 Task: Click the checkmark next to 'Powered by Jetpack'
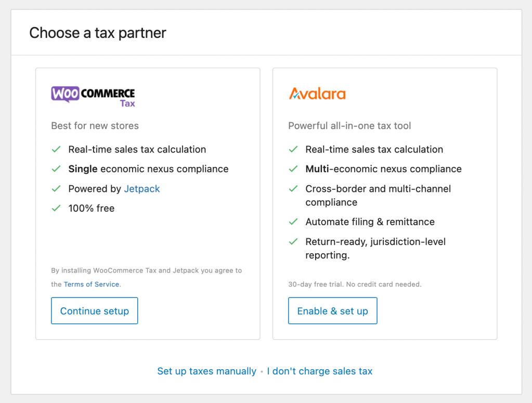tap(56, 189)
